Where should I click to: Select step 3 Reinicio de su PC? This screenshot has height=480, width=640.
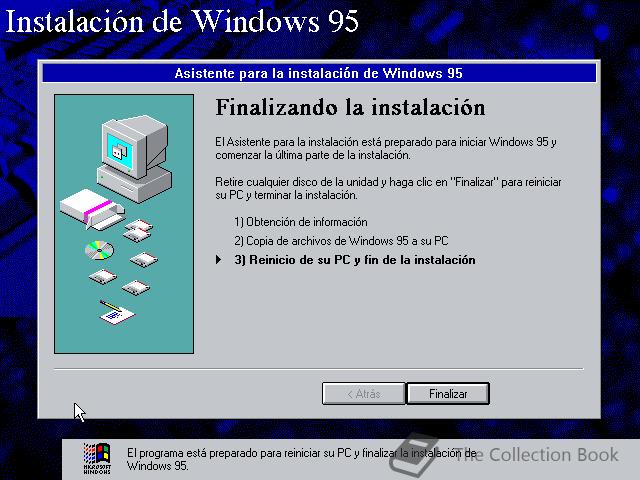pyautogui.click(x=355, y=260)
